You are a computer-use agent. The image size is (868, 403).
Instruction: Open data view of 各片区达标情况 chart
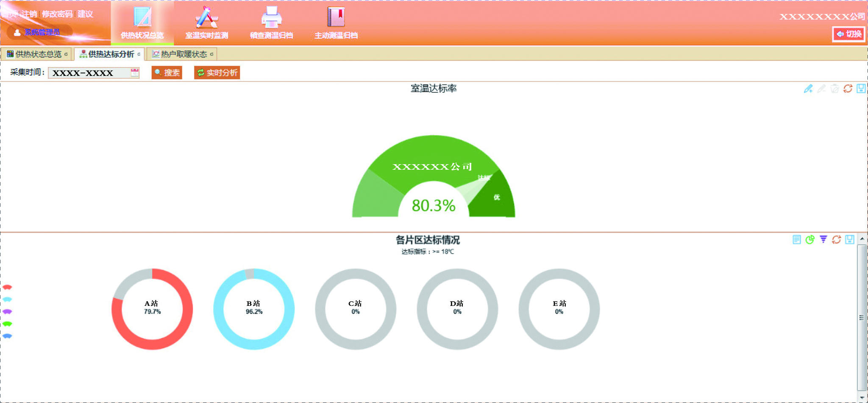(797, 240)
